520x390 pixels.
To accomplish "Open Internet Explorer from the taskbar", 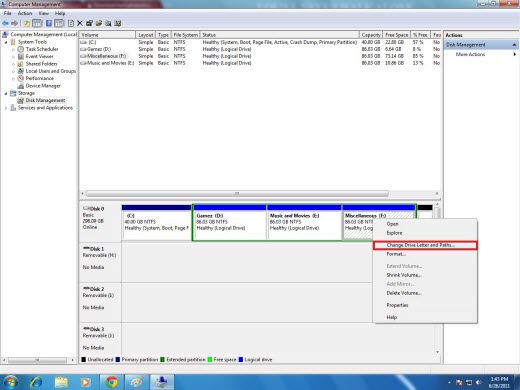I will [36, 382].
